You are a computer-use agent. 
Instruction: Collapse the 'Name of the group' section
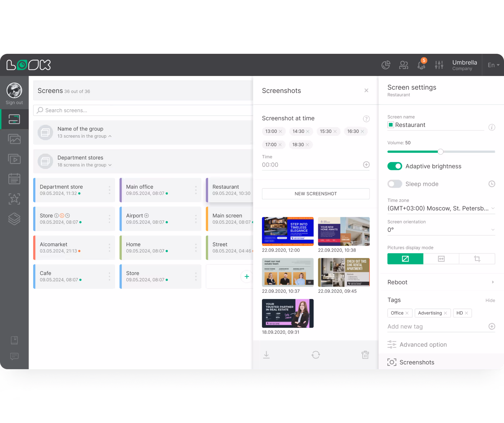coord(110,136)
